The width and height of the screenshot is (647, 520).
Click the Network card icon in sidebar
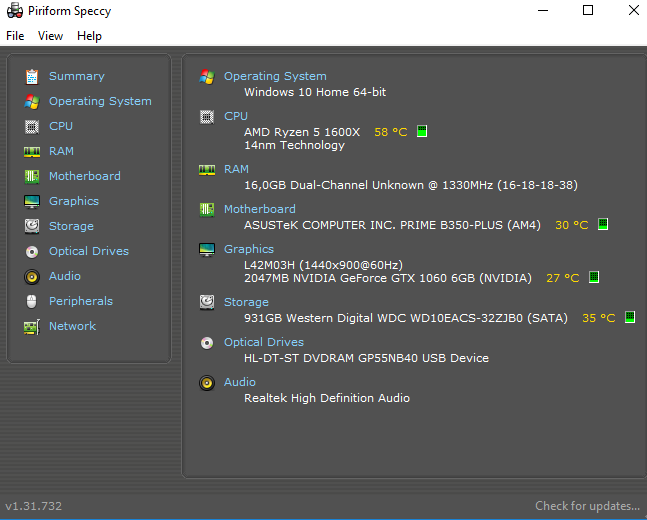coord(32,327)
